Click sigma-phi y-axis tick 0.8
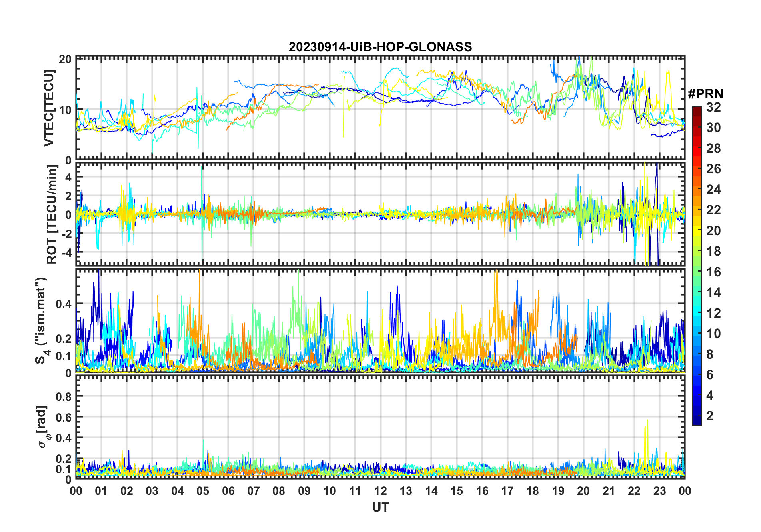Screen dimensions: 761x532 click(x=64, y=396)
